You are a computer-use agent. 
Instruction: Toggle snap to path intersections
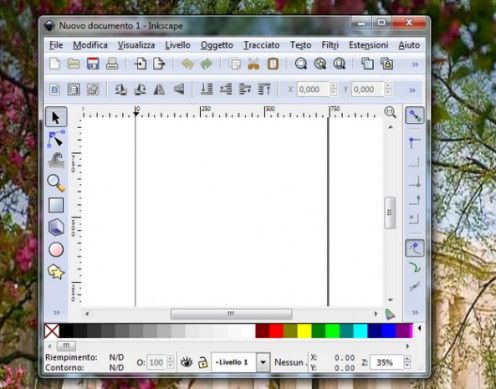[415, 286]
